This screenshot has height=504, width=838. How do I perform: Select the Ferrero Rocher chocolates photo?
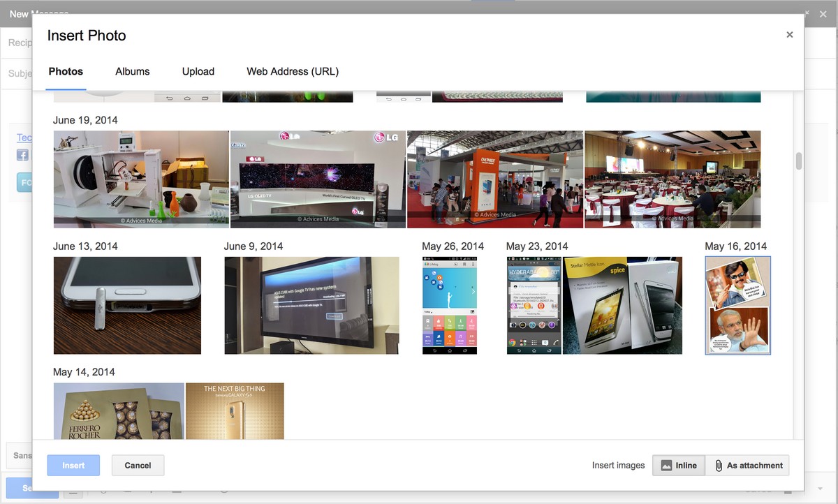119,411
